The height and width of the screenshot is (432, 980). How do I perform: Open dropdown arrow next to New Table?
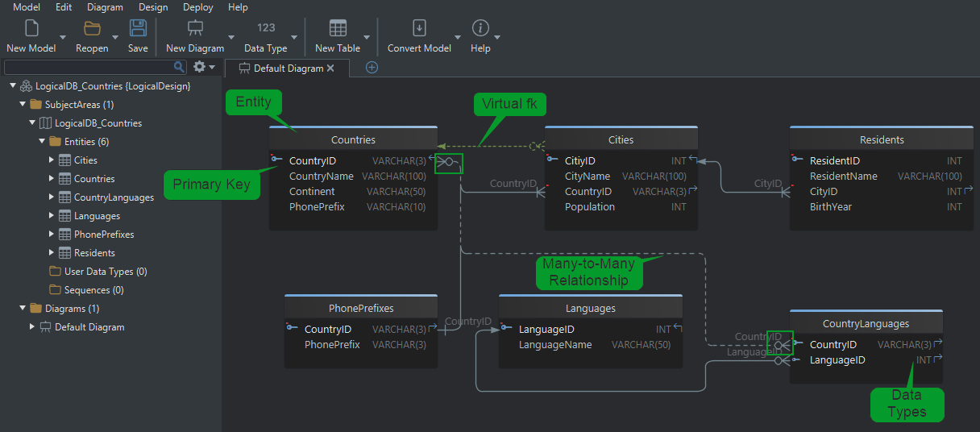pyautogui.click(x=367, y=38)
